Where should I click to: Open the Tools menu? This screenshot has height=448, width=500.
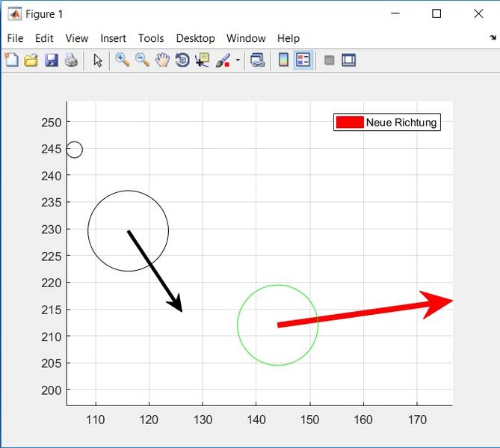(151, 38)
